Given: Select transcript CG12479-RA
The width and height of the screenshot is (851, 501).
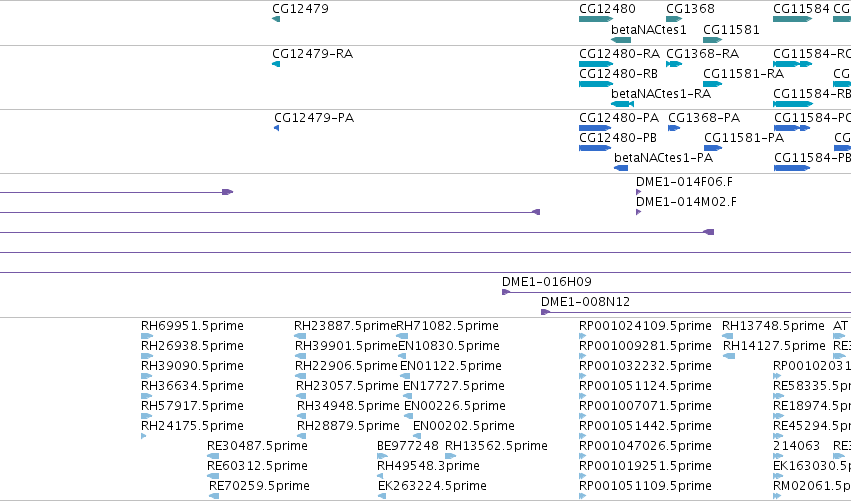Looking at the screenshot, I should [x=313, y=54].
